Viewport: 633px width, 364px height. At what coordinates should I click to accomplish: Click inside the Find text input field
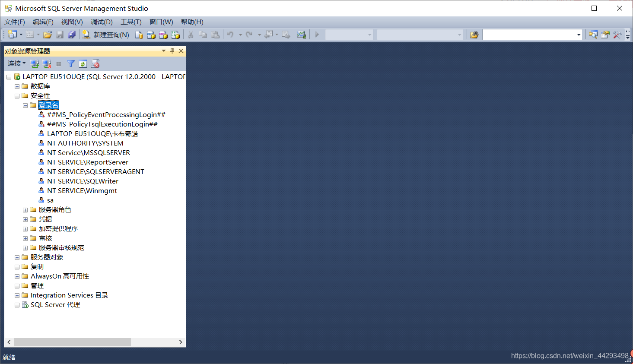click(x=529, y=35)
